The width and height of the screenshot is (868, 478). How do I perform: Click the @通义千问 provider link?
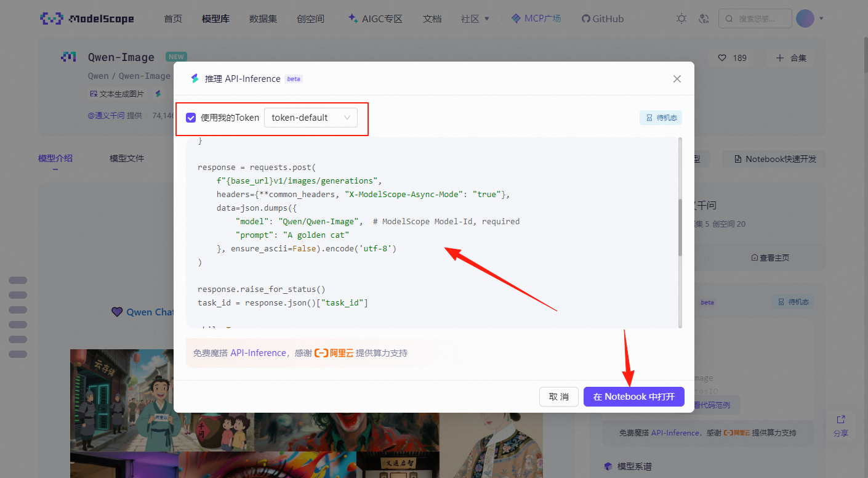(106, 115)
